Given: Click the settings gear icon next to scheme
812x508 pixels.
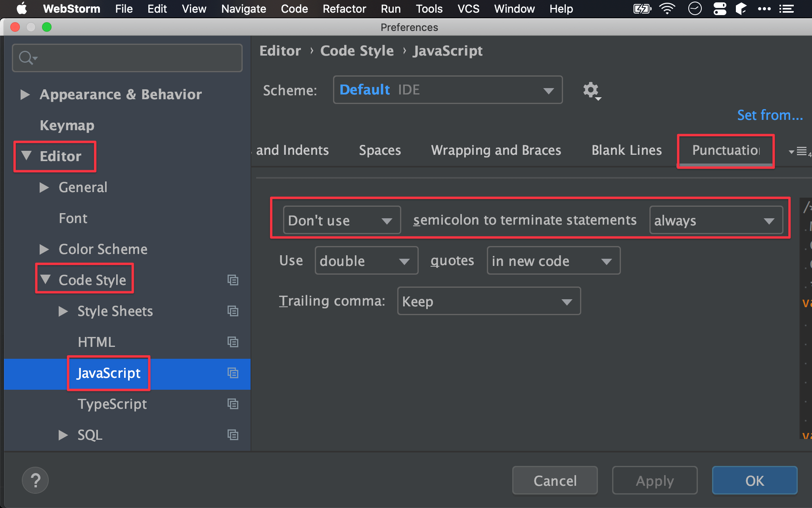Looking at the screenshot, I should [x=591, y=90].
